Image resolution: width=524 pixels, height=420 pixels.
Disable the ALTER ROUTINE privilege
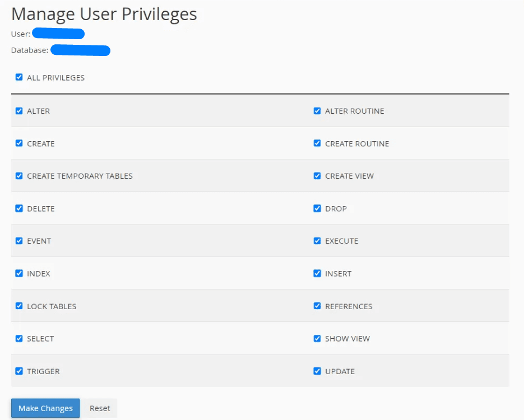317,111
